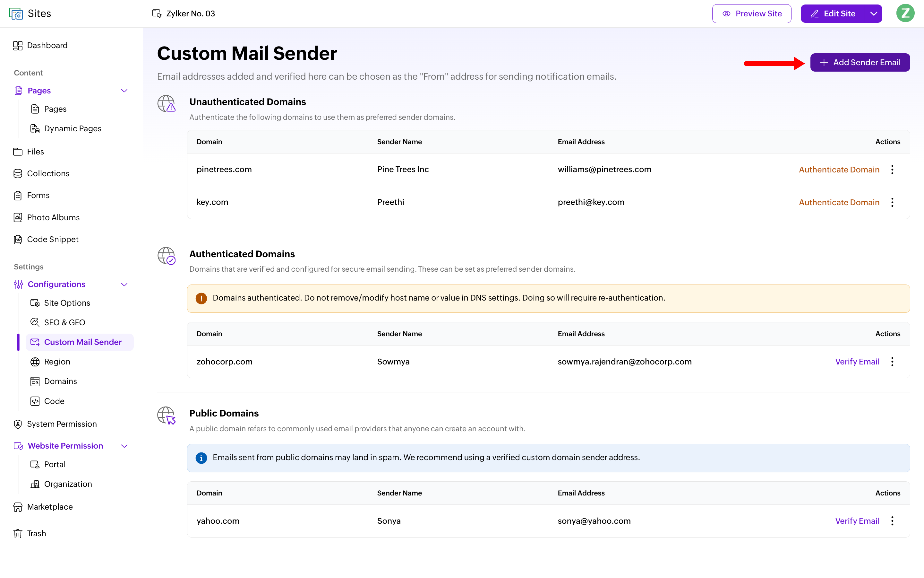
Task: Open Domains settings item
Action: pyautogui.click(x=60, y=381)
